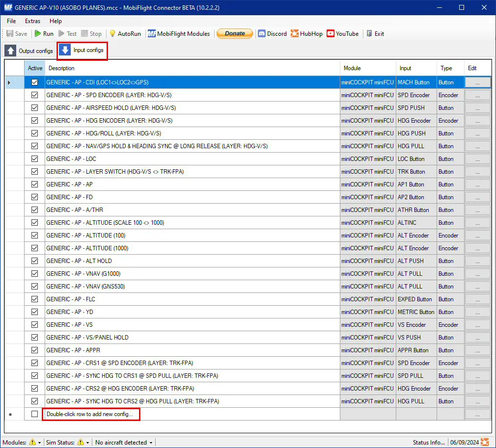Toggle Active checkbox for ALT HOLD row

click(x=34, y=261)
